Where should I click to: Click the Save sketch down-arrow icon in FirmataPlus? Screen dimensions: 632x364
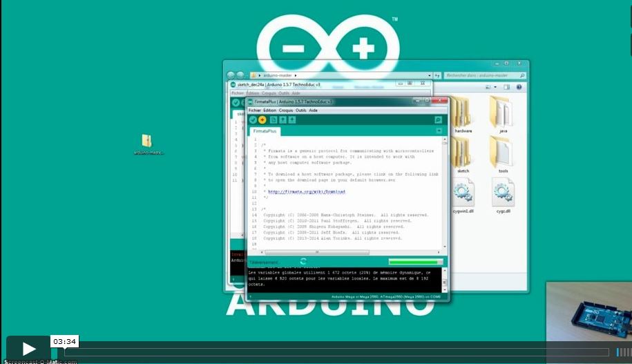click(x=292, y=119)
